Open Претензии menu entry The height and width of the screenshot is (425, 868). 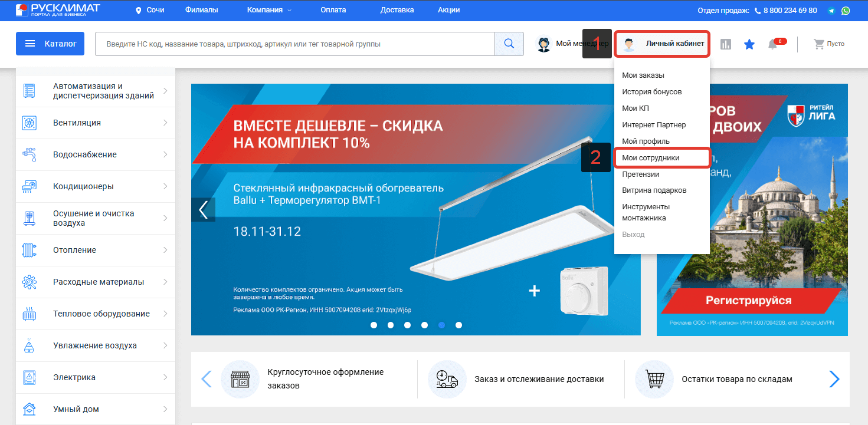click(641, 174)
